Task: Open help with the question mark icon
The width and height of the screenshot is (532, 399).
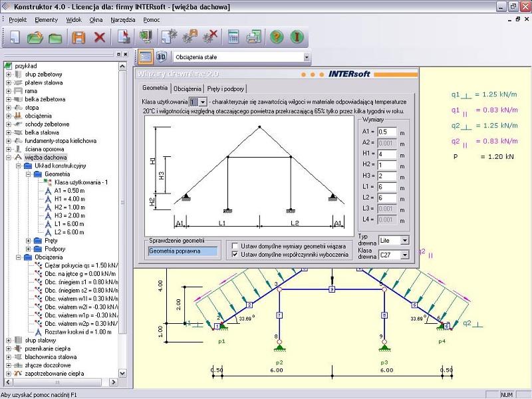Action: (277, 37)
